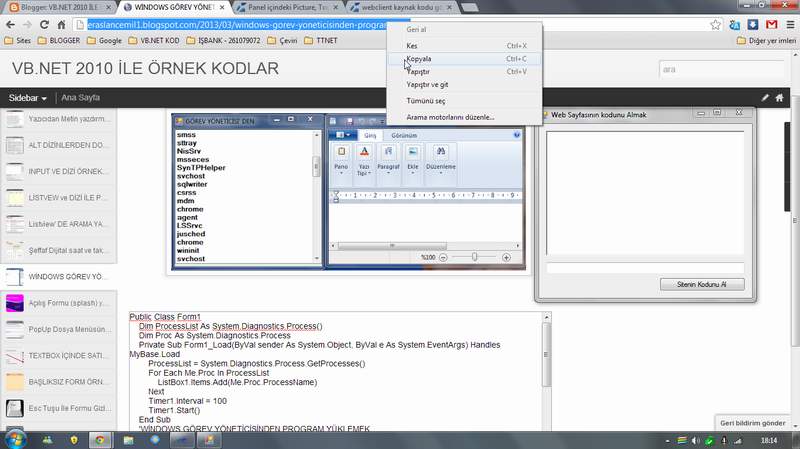The width and height of the screenshot is (800, 449).
Task: Select sqlwriter in process list
Action: click(192, 184)
